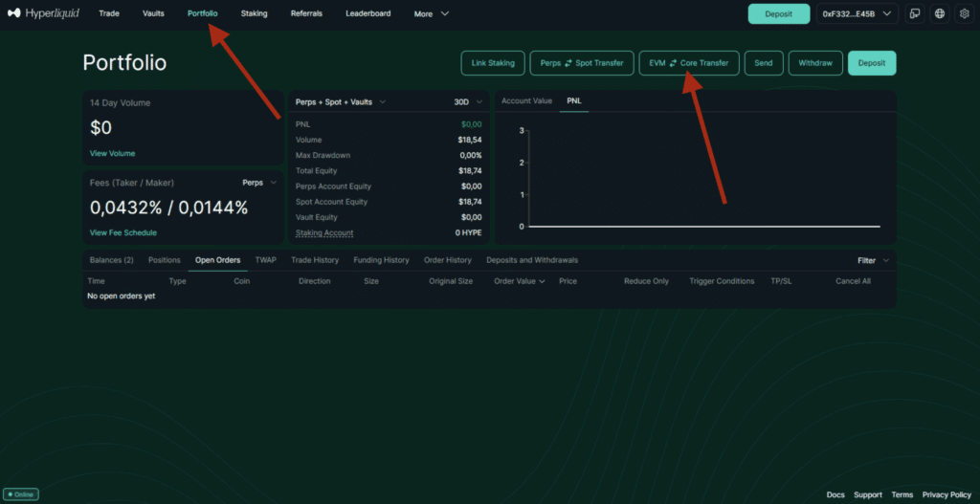Switch to the Account Value chart tab
980x504 pixels.
tap(527, 100)
